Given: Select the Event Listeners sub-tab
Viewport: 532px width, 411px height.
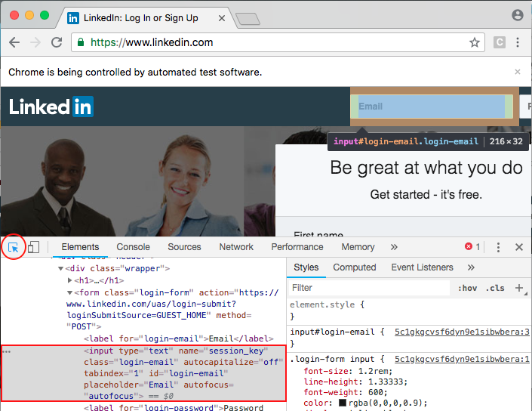Looking at the screenshot, I should (422, 267).
